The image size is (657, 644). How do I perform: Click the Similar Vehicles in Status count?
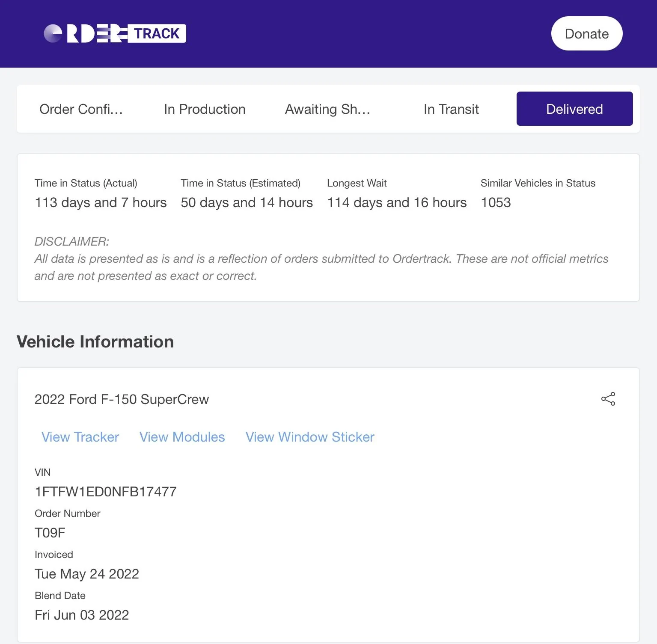coord(496,202)
